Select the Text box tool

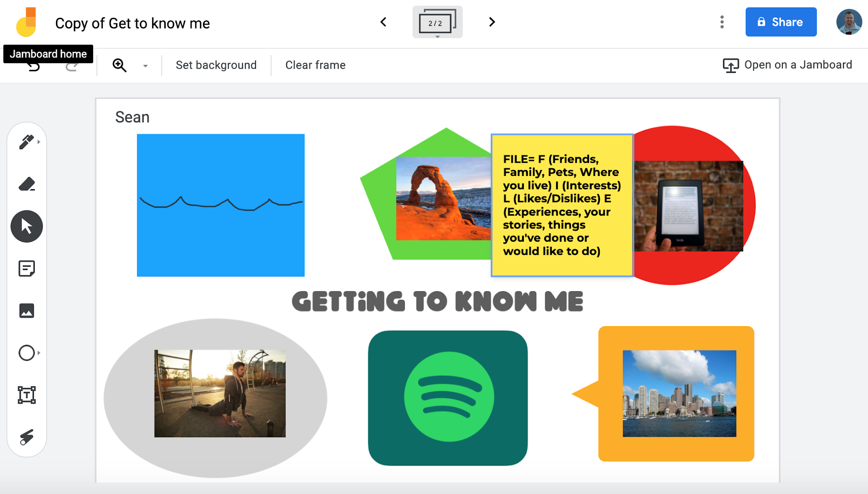(26, 395)
